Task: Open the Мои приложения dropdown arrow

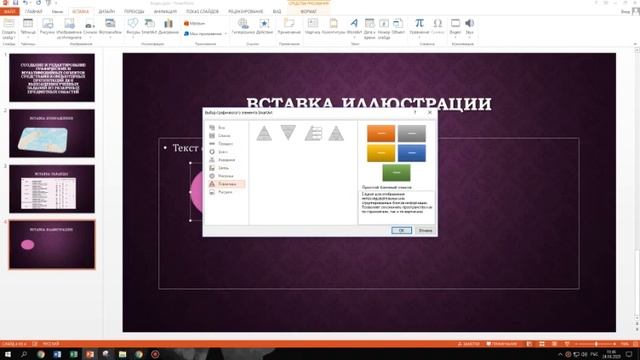Action: click(226, 34)
